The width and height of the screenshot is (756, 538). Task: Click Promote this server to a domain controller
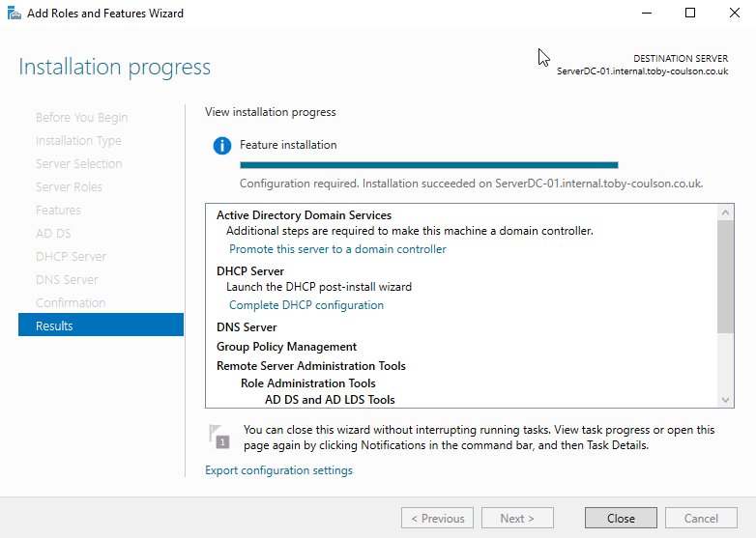tap(337, 249)
